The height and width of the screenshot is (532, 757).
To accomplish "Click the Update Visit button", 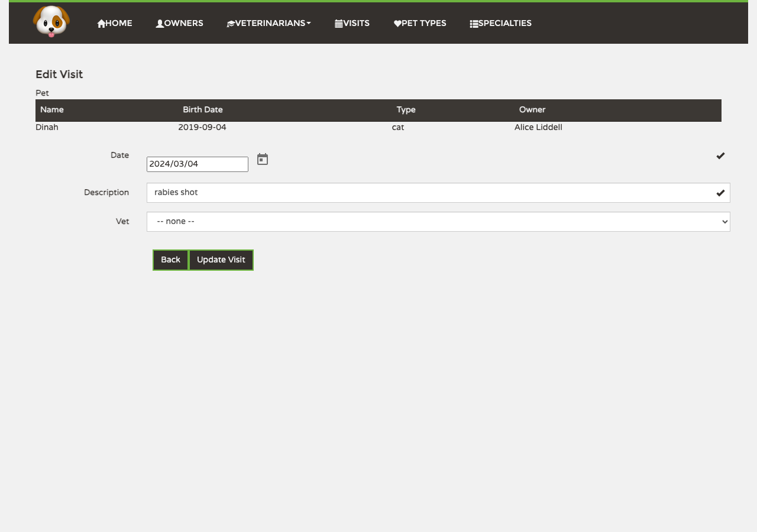I will coord(221,260).
